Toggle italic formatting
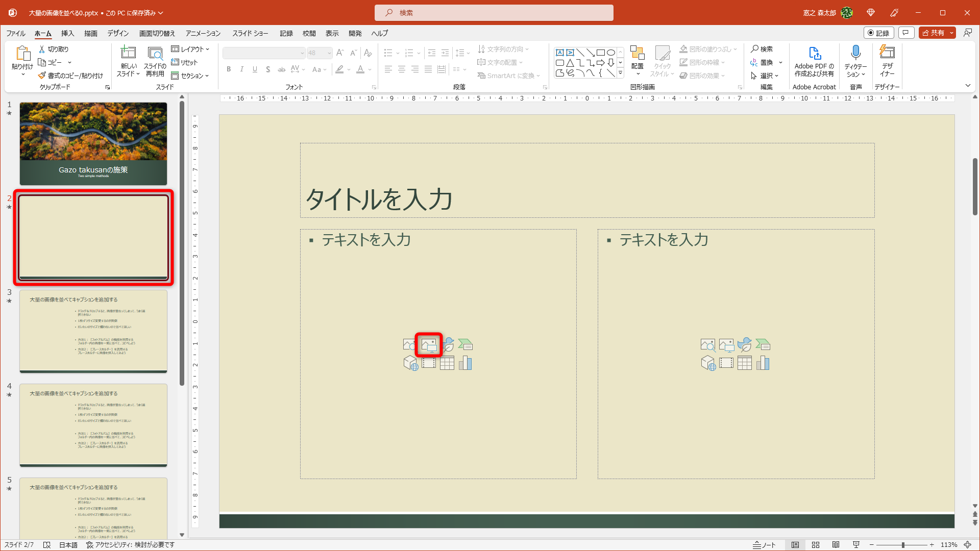This screenshot has width=980, height=551. pyautogui.click(x=242, y=69)
